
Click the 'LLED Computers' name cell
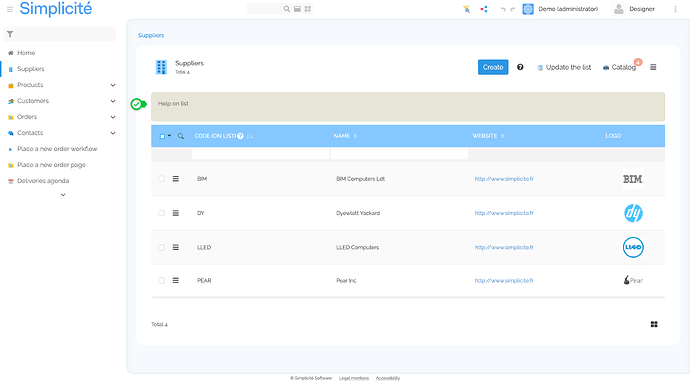(x=357, y=247)
